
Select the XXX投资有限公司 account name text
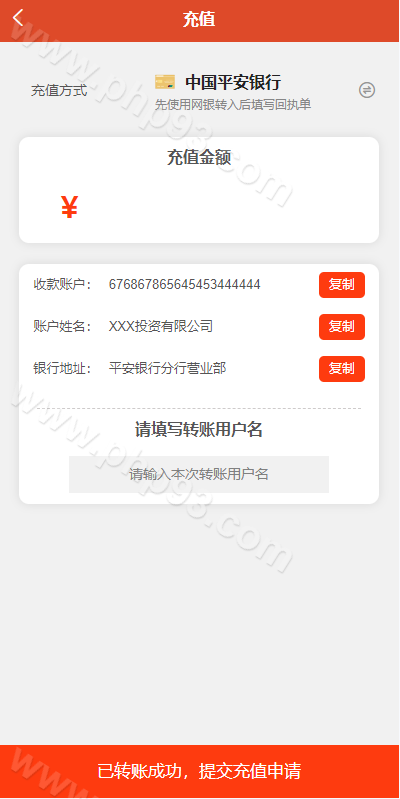[x=161, y=326]
